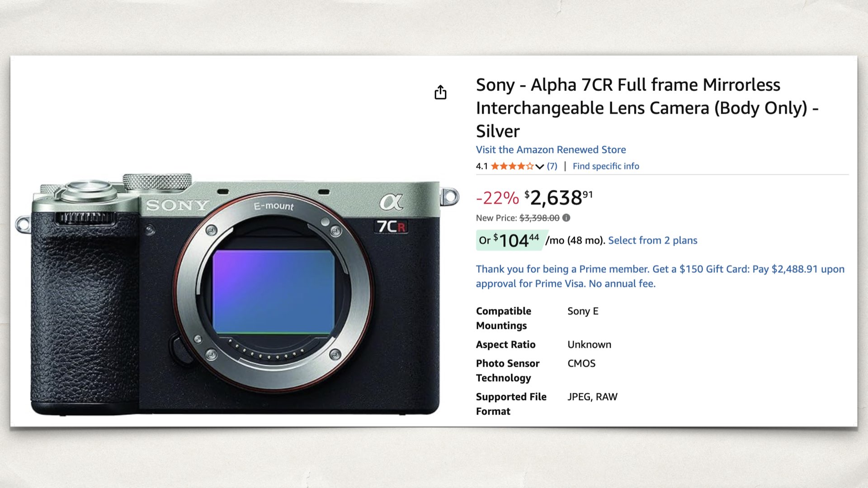Image resolution: width=868 pixels, height=488 pixels.
Task: Click the fourth star in the rating row
Action: point(522,166)
